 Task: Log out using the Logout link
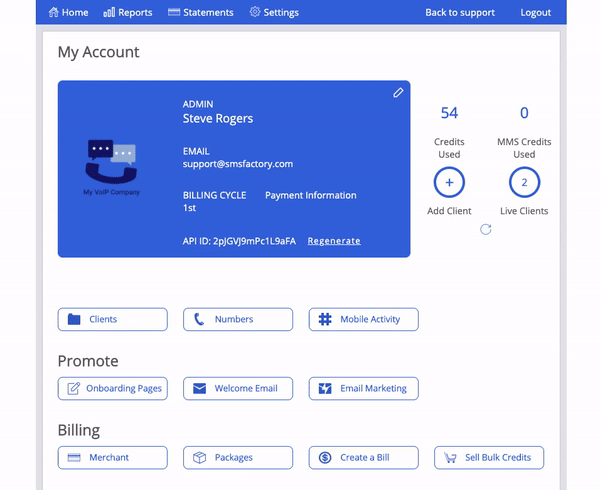point(535,12)
